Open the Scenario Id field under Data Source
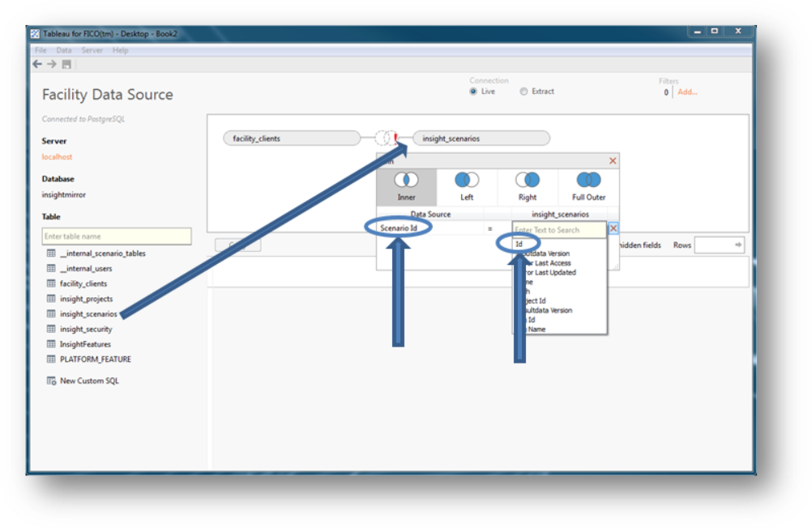This screenshot has width=812, height=528. 430,228
